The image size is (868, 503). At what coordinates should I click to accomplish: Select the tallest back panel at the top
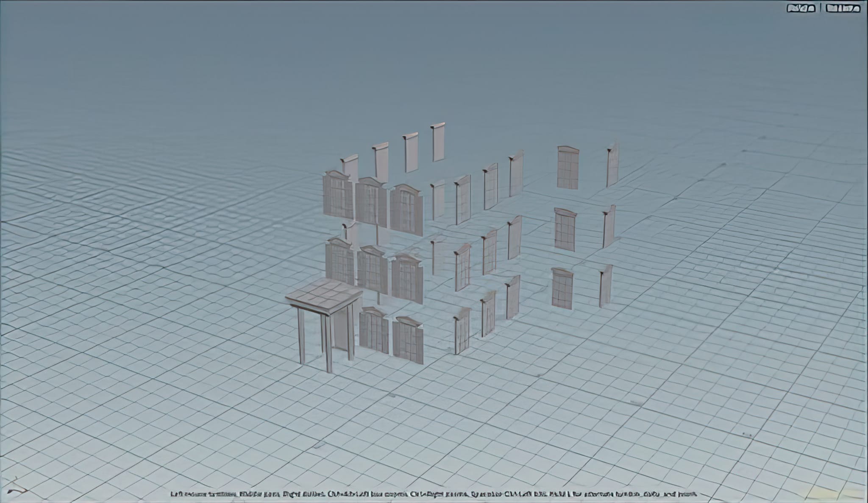(x=438, y=143)
